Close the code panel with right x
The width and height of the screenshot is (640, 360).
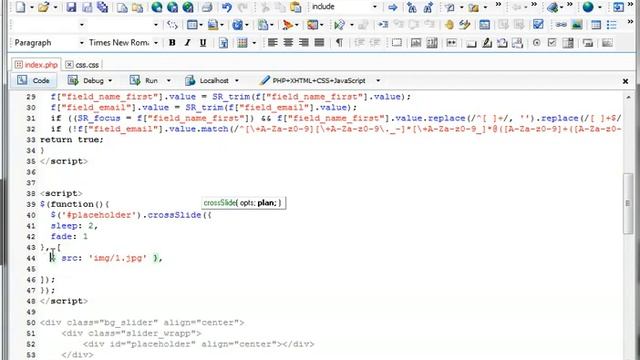tap(625, 81)
